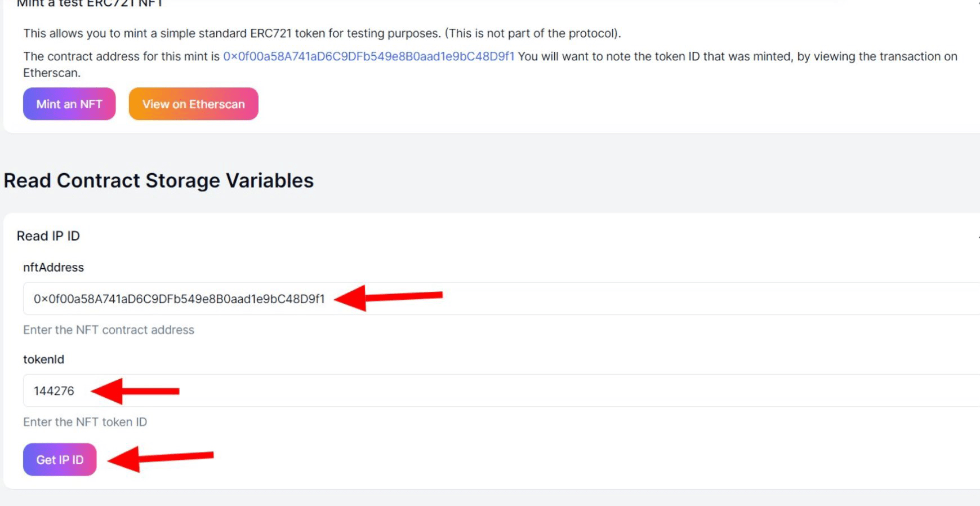Click into the tokenId input field

click(x=507, y=390)
